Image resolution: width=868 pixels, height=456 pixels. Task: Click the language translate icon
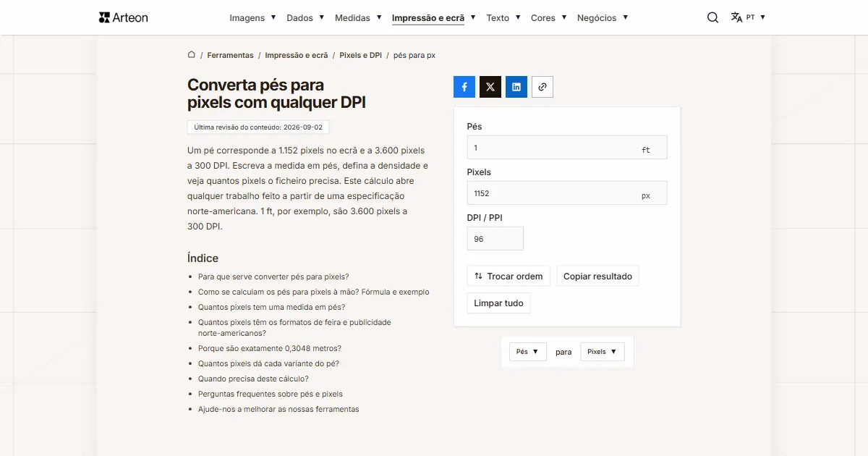click(x=736, y=17)
